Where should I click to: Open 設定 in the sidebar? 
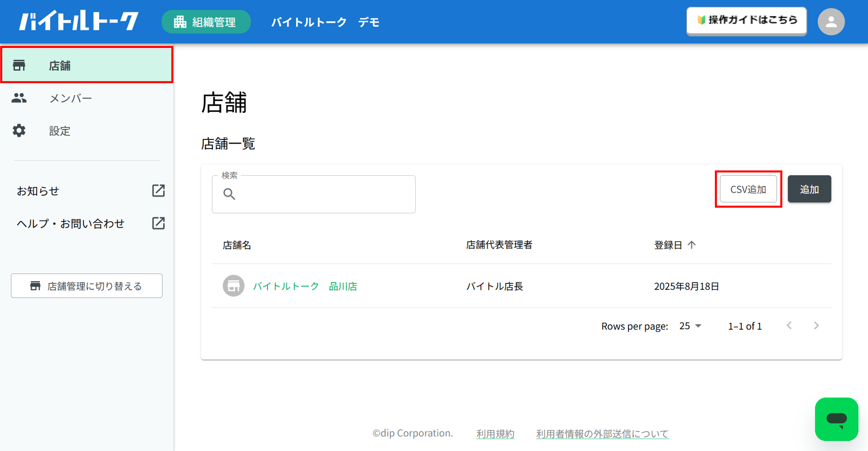(87, 131)
